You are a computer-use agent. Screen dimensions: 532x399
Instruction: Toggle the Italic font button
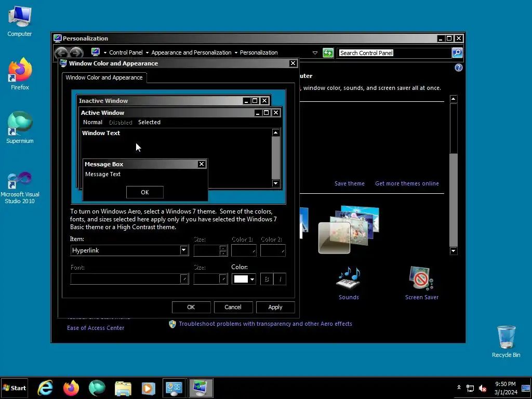[280, 279]
